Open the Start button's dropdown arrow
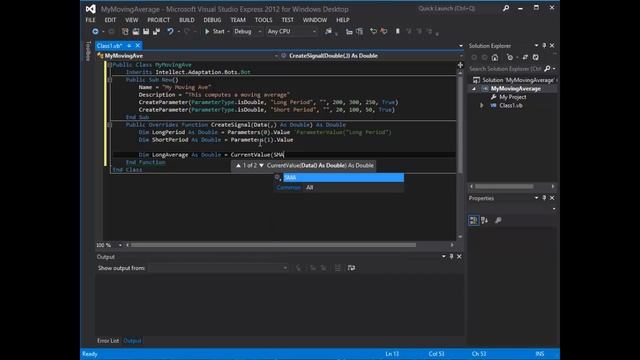 coord(229,31)
